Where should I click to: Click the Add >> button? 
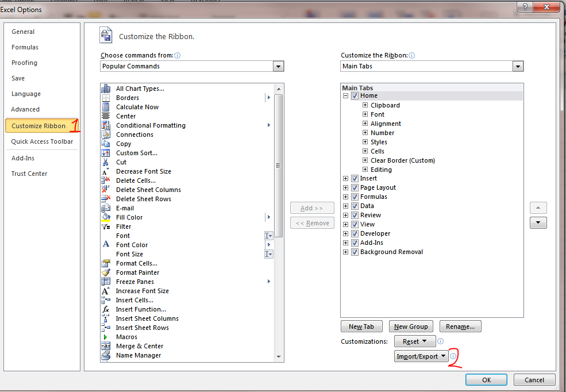tap(312, 208)
